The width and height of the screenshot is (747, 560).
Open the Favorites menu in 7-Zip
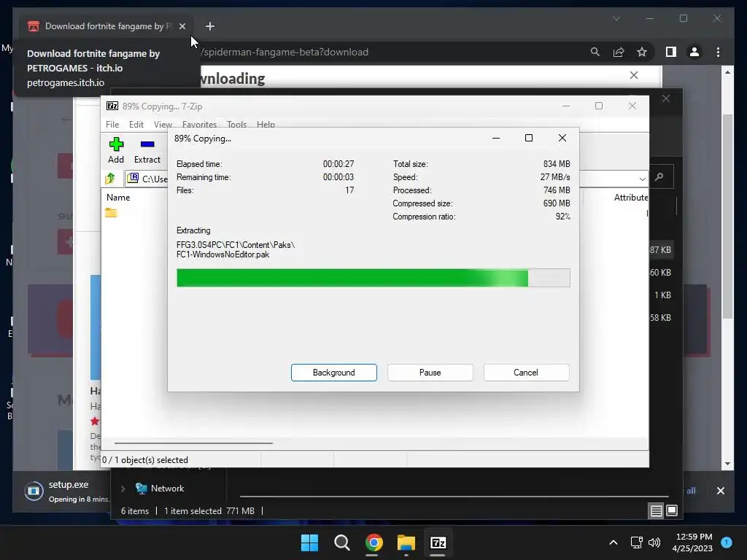199,124
